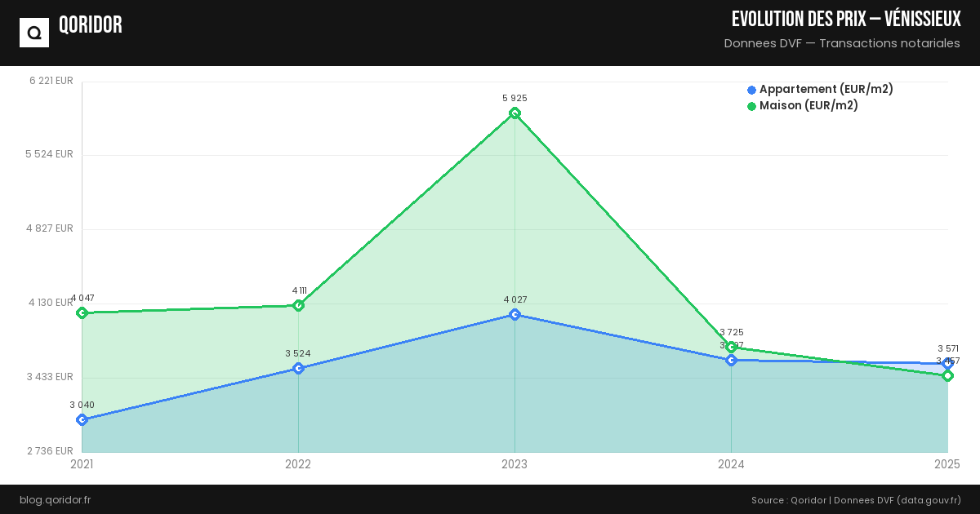The width and height of the screenshot is (980, 514).
Task: Click the Qoridor logo icon
Action: 34,33
